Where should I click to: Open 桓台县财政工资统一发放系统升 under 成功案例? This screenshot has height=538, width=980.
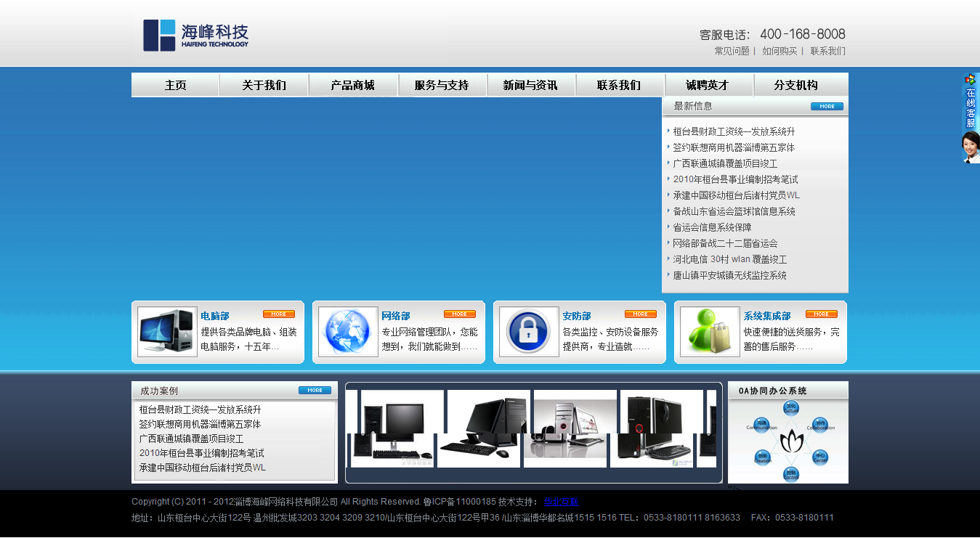pyautogui.click(x=200, y=409)
